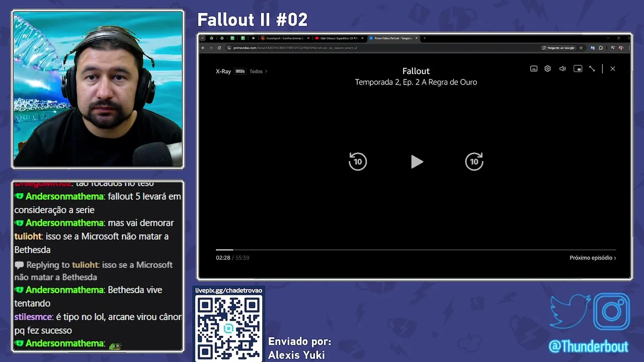This screenshot has height=362, width=644.
Task: Click the X-Ray label
Action: (223, 71)
